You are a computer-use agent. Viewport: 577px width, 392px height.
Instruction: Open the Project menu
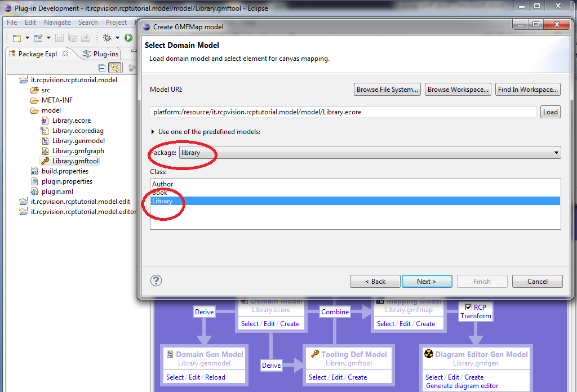pyautogui.click(x=116, y=23)
